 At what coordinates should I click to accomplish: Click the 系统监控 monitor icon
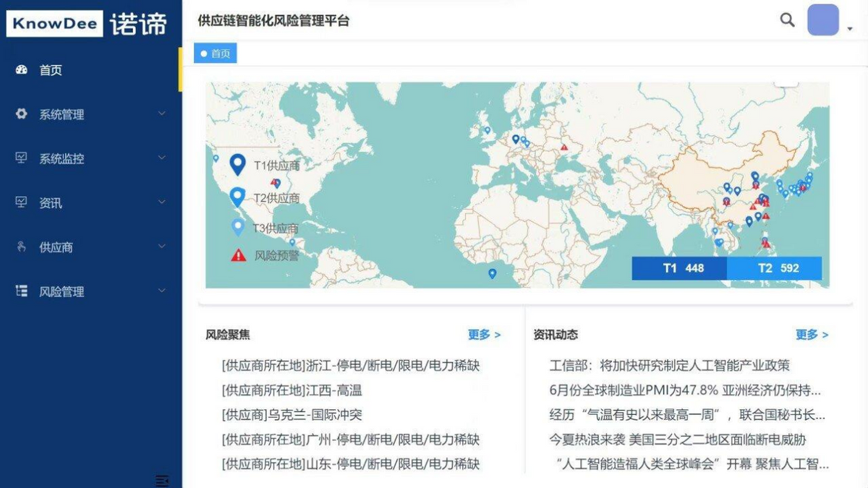[x=22, y=158]
